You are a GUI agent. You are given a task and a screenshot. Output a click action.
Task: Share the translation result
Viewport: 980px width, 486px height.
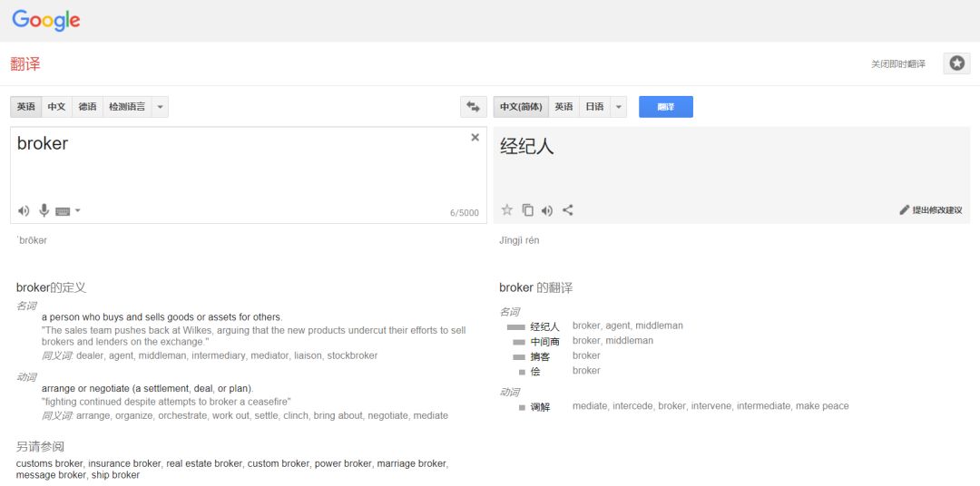point(568,210)
